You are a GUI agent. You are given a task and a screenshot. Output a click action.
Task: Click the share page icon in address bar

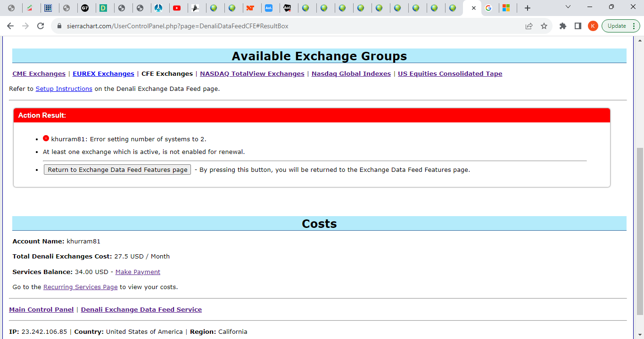pos(529,26)
